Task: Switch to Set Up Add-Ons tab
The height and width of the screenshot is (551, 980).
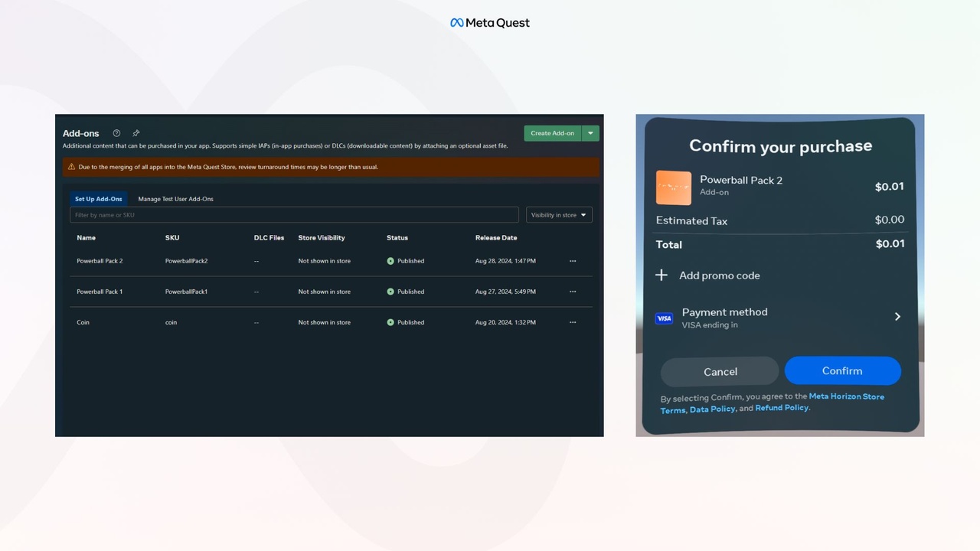Action: [x=98, y=199]
